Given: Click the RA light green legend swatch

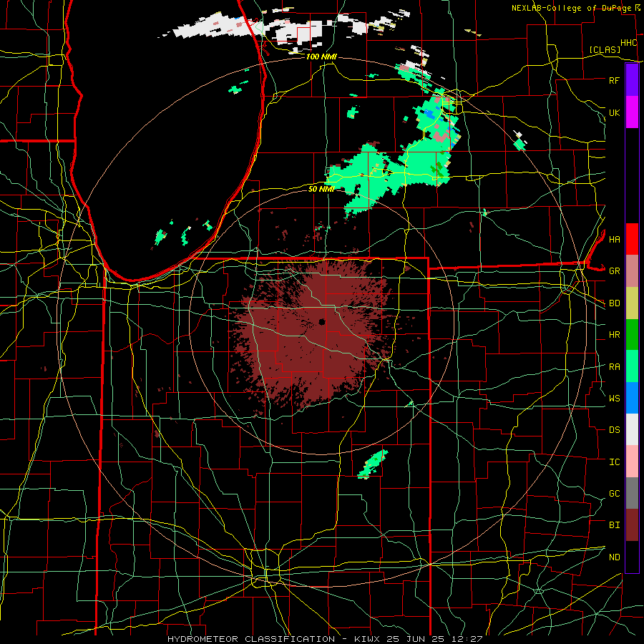Looking at the screenshot, I should pos(632,366).
